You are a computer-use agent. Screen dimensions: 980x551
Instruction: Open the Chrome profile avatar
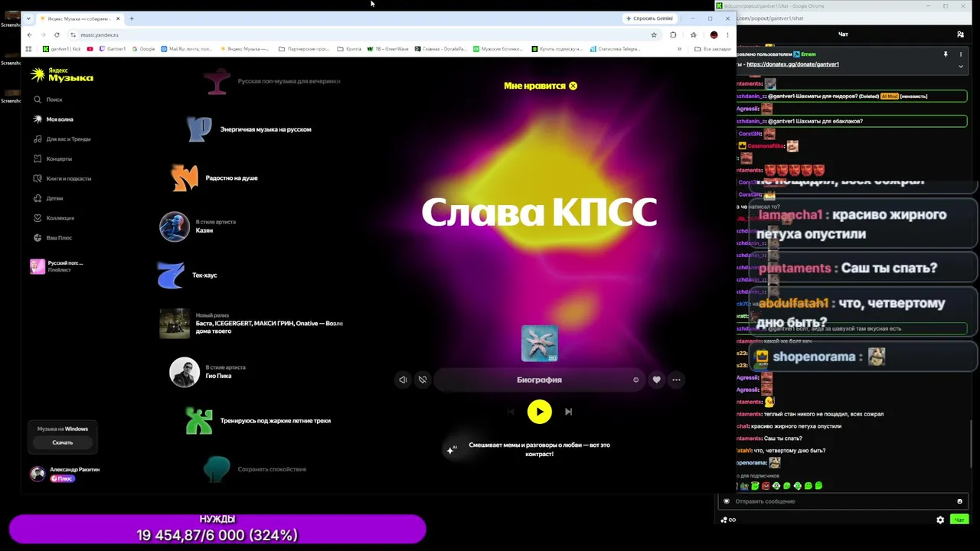pos(714,34)
